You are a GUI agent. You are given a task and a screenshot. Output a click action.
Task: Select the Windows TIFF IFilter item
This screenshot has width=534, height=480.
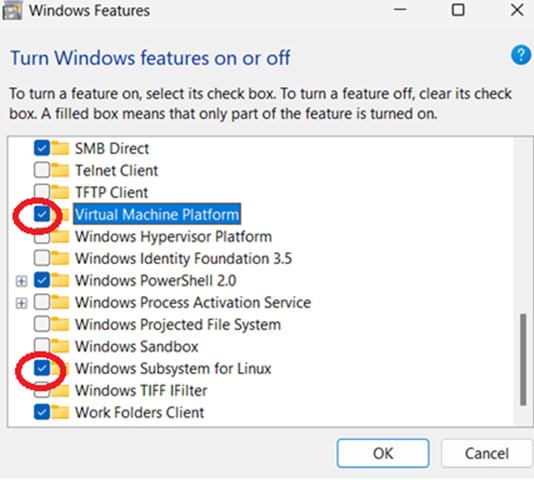(x=141, y=390)
